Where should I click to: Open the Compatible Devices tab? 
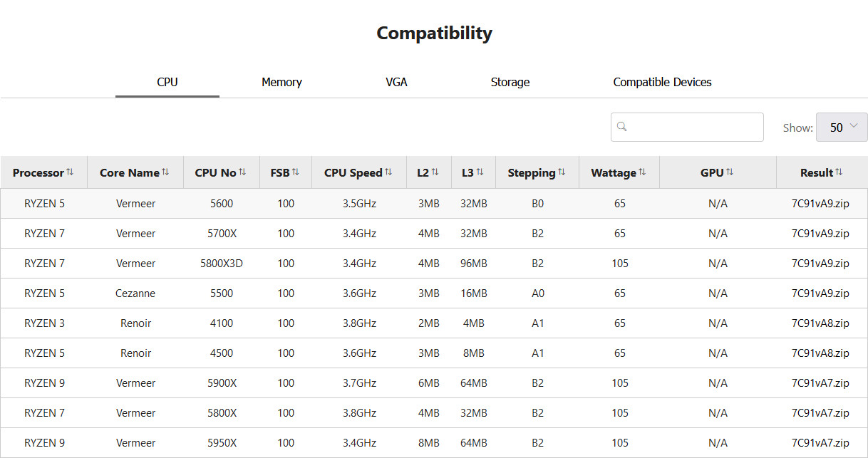pyautogui.click(x=663, y=82)
